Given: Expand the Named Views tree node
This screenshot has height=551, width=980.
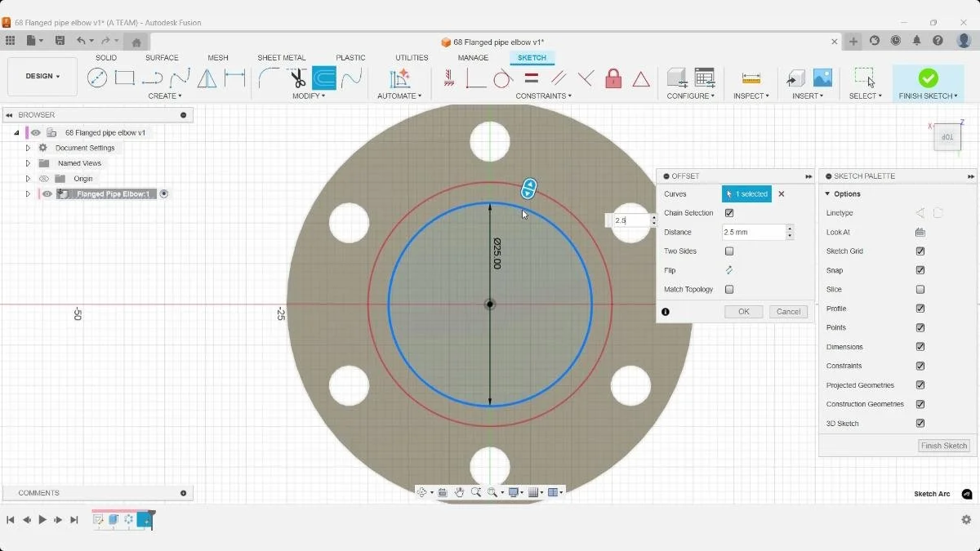Looking at the screenshot, I should pyautogui.click(x=28, y=163).
